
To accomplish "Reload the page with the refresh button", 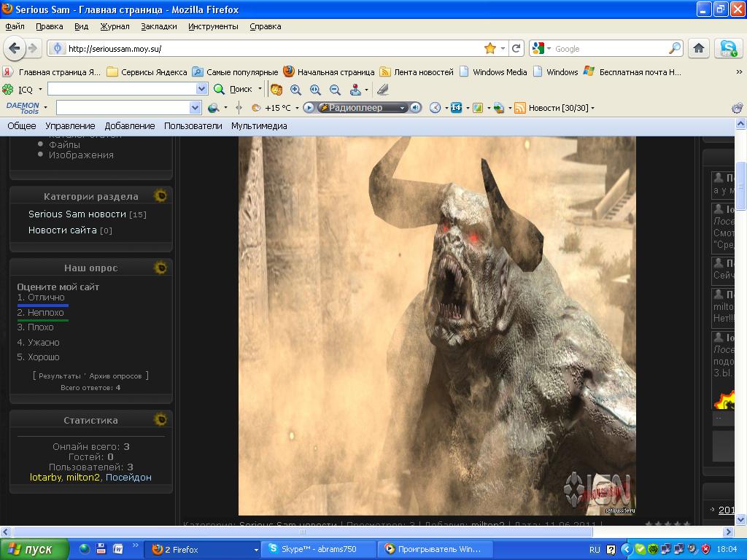I will [516, 48].
